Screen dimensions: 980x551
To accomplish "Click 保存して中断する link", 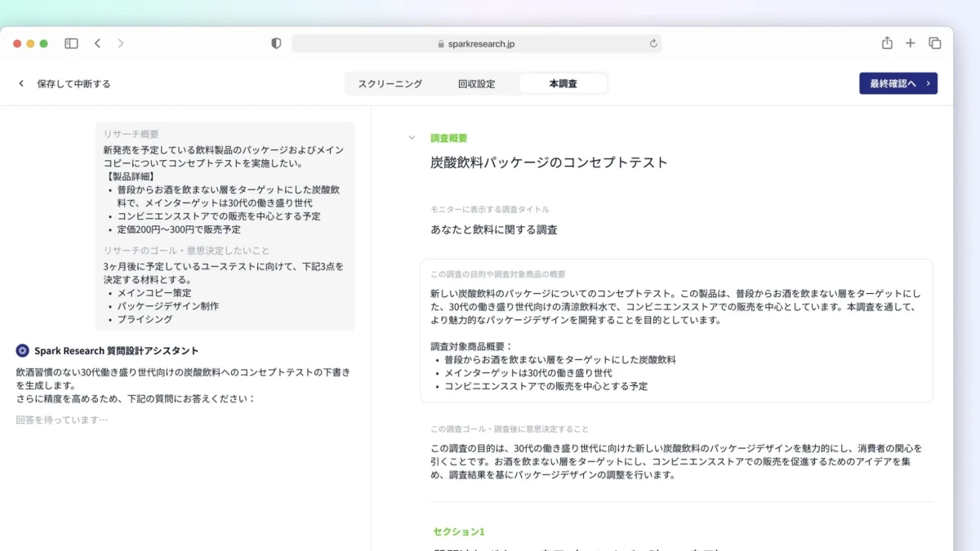I will click(73, 83).
